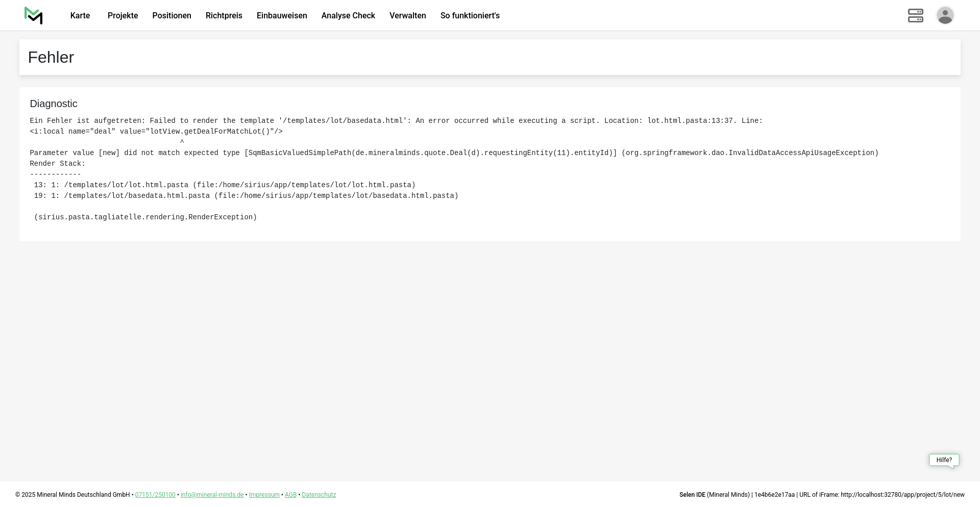This screenshot has width=980, height=507.
Task: Click the info@mineral-minds.de email link
Action: tap(212, 495)
